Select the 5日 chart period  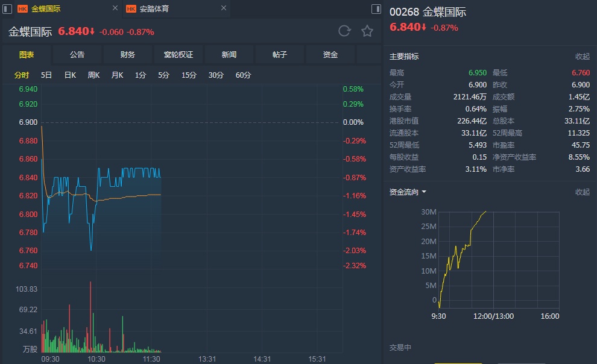pos(46,75)
